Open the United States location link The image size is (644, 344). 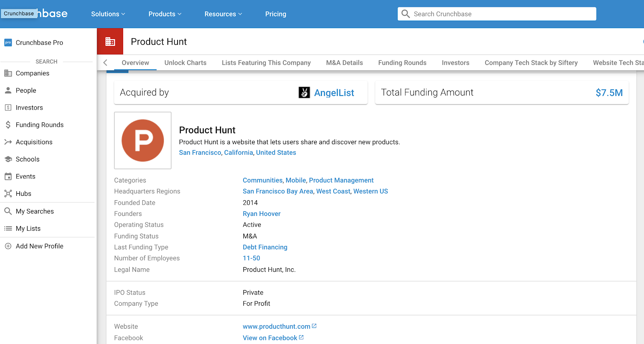(276, 153)
